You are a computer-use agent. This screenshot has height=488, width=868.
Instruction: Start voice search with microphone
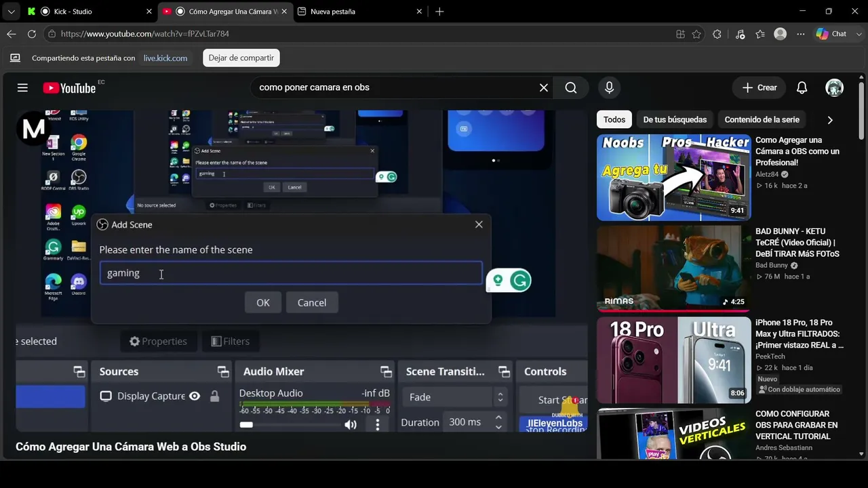coord(609,87)
